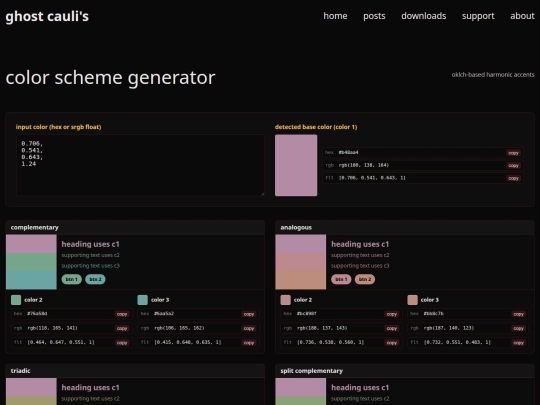
Task: Click the oklch-based harmonic accents text
Action: pyautogui.click(x=493, y=74)
